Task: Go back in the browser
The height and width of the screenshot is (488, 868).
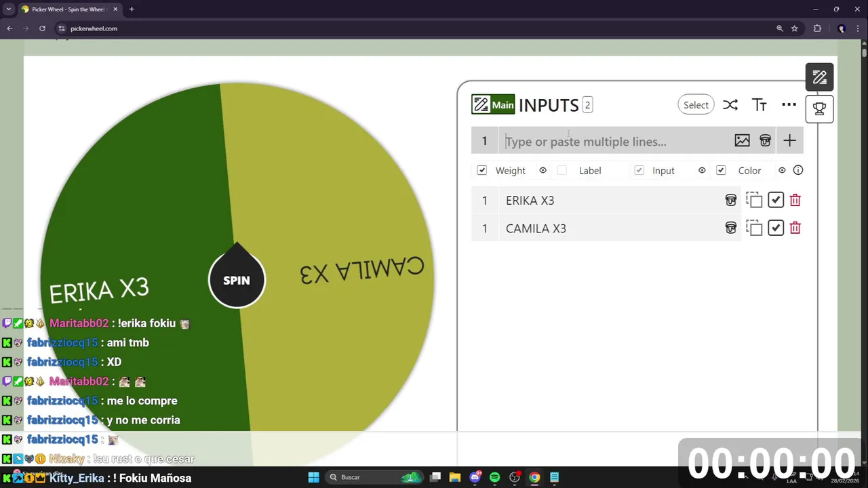Action: tap(9, 28)
